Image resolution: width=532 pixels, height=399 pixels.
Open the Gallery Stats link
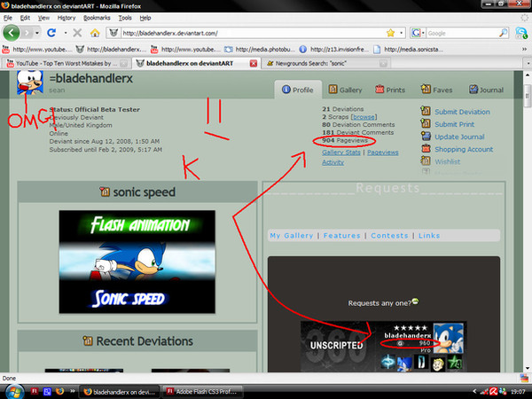(341, 153)
